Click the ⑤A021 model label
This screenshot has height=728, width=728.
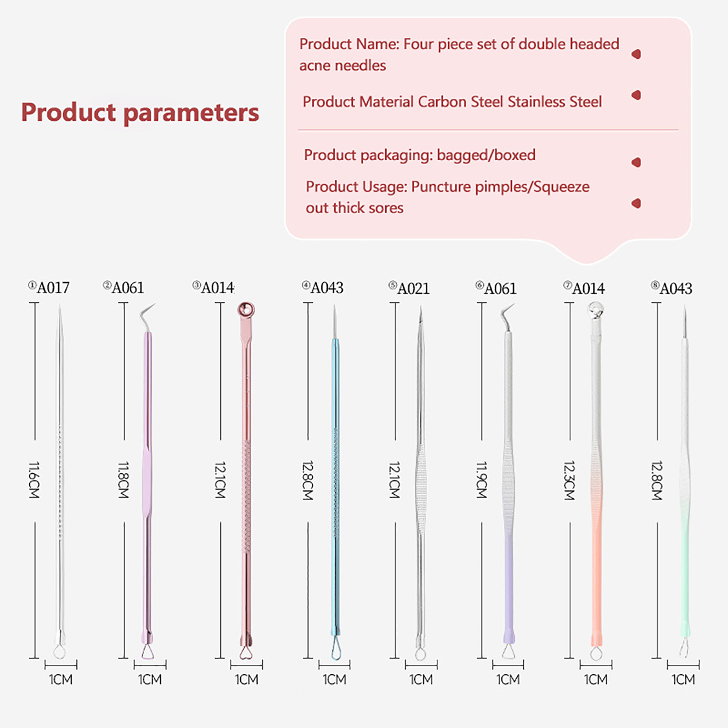coord(409,288)
